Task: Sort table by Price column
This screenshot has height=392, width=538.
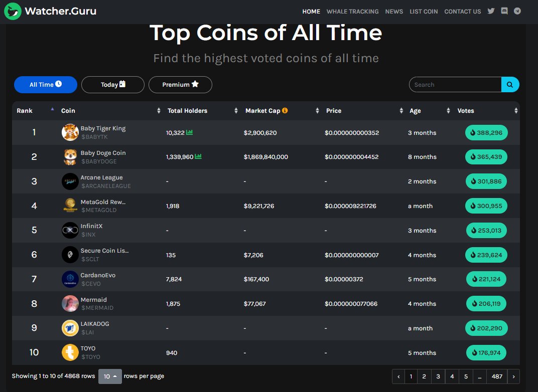Action: coord(364,111)
